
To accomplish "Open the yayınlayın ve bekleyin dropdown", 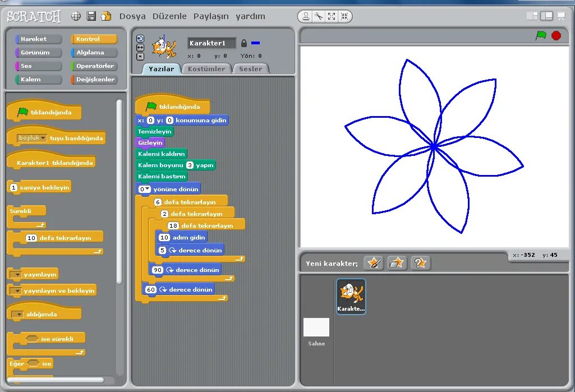I will coord(15,291).
